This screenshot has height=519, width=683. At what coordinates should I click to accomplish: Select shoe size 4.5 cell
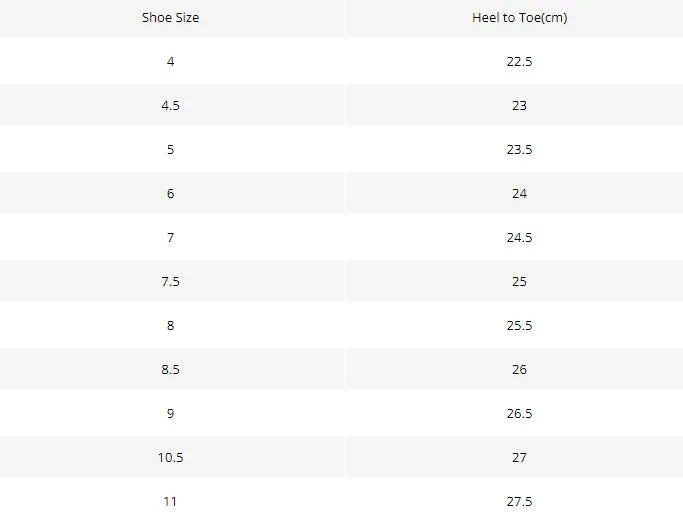[x=170, y=105]
